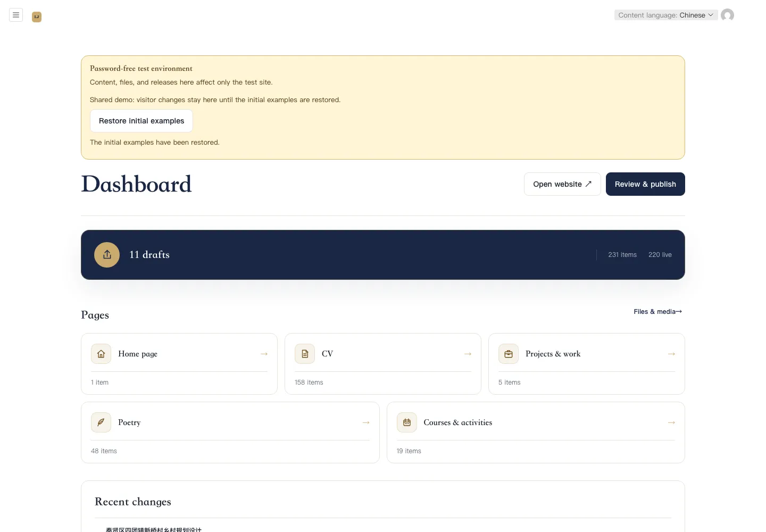Click Review & publish button
The image size is (766, 532).
click(645, 184)
